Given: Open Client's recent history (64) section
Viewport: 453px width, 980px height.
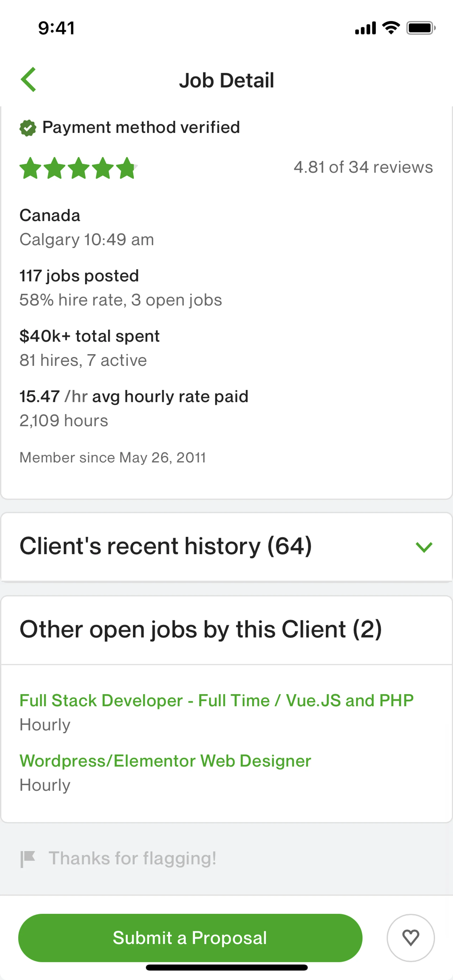Looking at the screenshot, I should (166, 546).
